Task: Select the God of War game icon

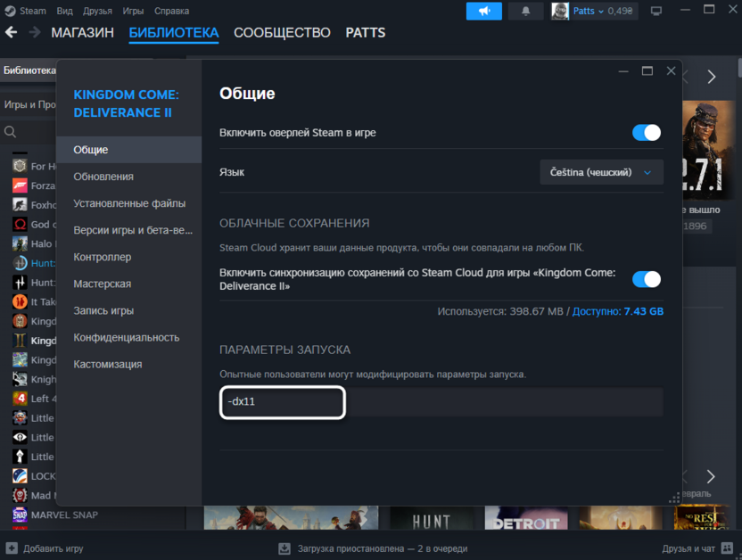Action: [20, 224]
